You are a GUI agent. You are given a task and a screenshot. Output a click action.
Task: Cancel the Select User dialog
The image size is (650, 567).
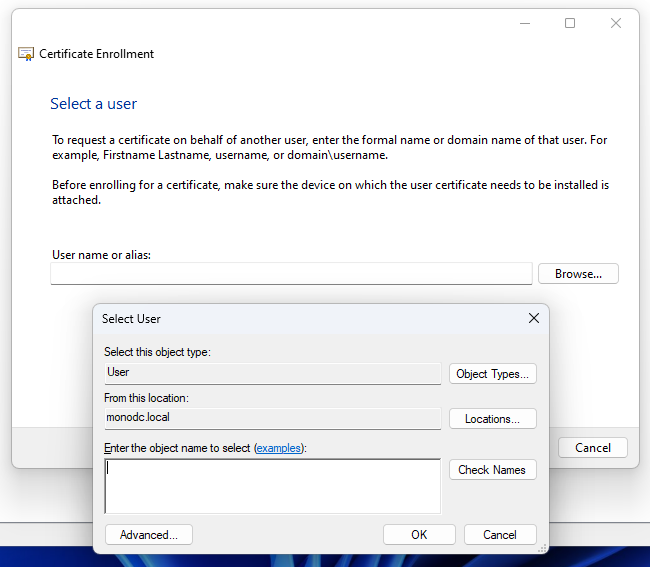[500, 535]
